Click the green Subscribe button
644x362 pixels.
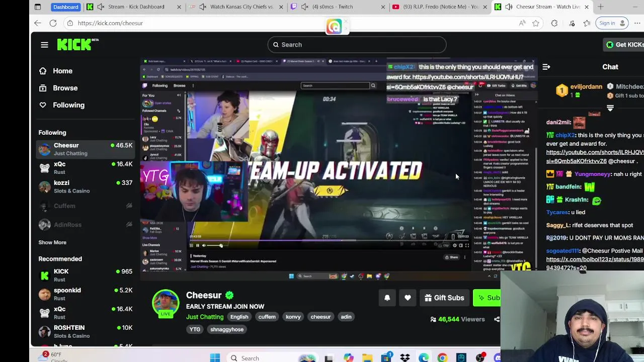point(487,298)
